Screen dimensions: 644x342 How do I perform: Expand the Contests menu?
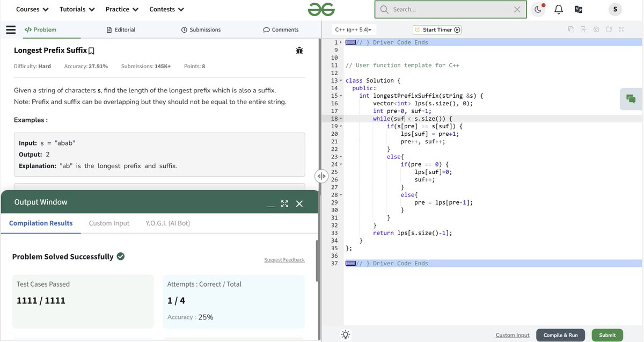click(x=166, y=9)
